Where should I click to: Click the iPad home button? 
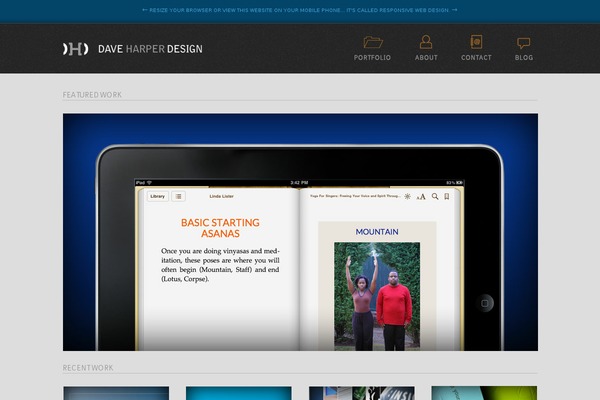coord(485,303)
